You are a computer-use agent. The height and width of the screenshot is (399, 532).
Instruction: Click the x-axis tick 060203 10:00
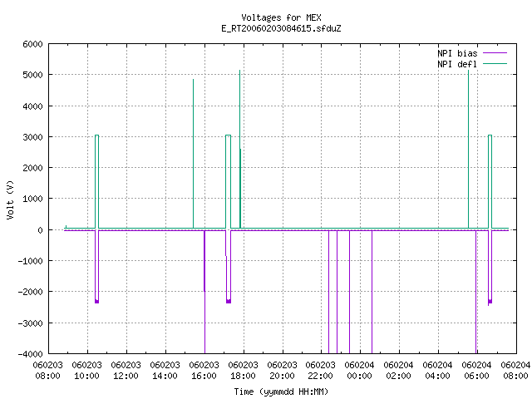pyautogui.click(x=86, y=370)
